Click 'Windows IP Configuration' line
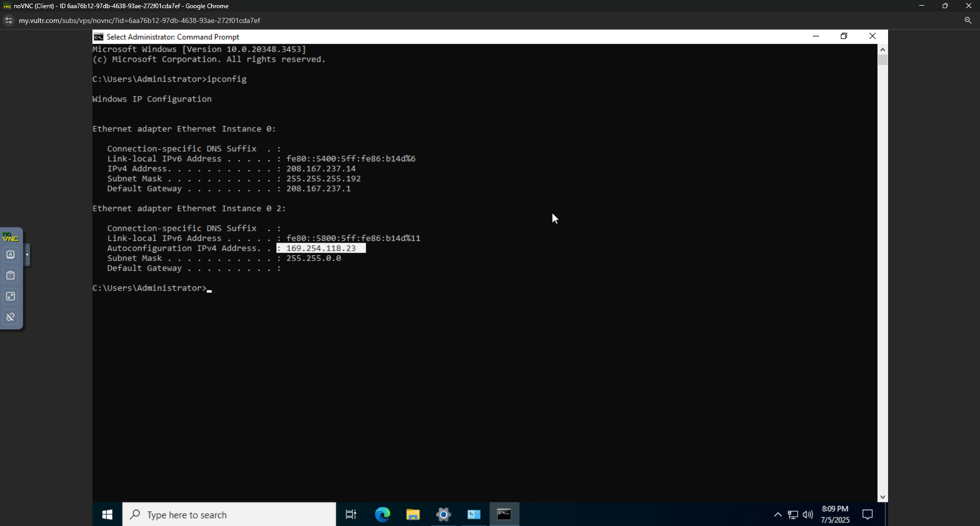 pyautogui.click(x=152, y=99)
